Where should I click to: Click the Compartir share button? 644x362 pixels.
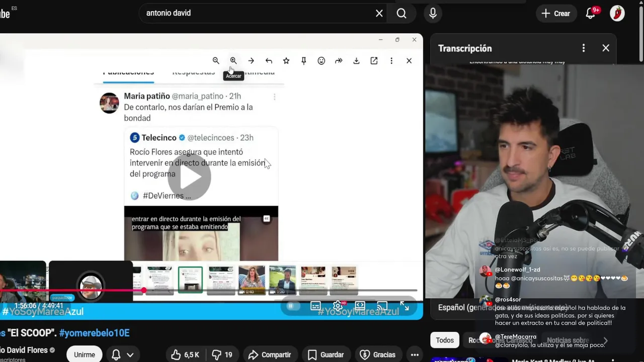coord(270,355)
